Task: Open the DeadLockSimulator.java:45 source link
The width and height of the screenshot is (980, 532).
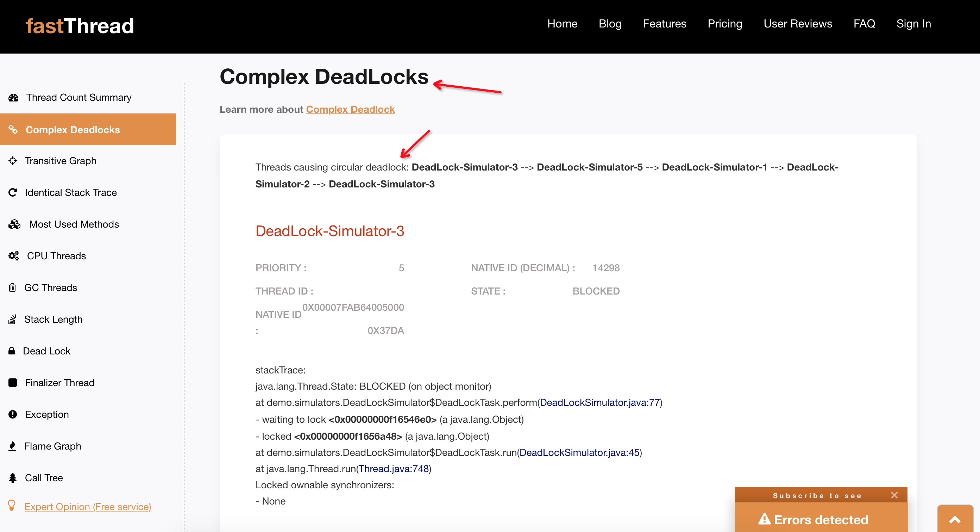Action: pyautogui.click(x=579, y=452)
